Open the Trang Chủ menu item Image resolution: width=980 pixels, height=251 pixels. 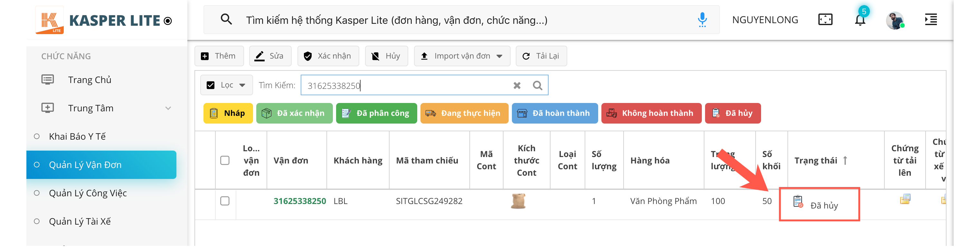[x=90, y=80]
